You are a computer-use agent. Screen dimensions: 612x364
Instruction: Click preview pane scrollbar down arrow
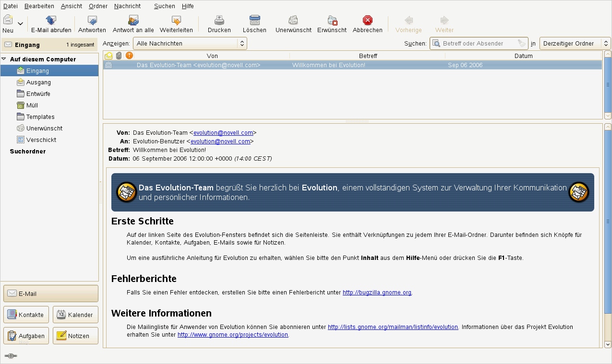click(608, 344)
